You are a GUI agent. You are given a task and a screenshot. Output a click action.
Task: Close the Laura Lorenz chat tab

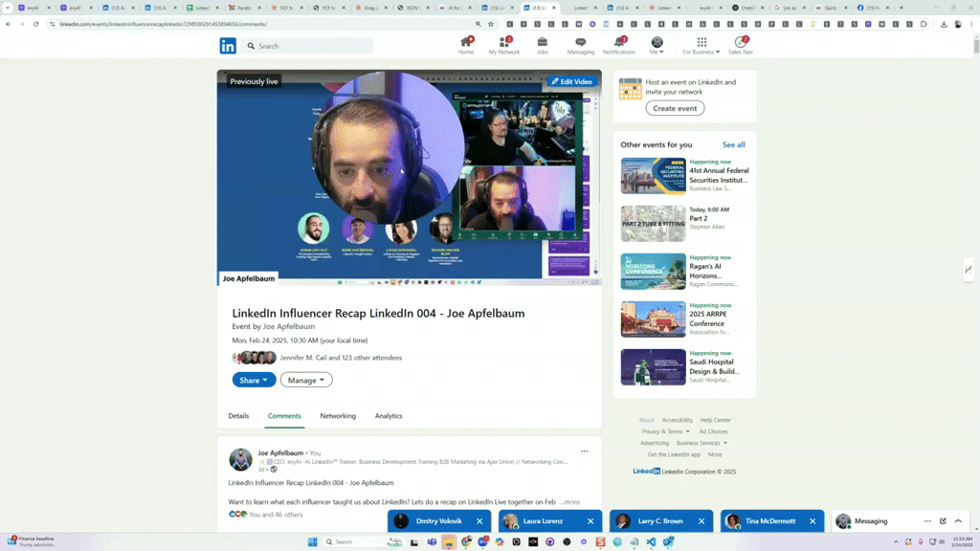(590, 521)
